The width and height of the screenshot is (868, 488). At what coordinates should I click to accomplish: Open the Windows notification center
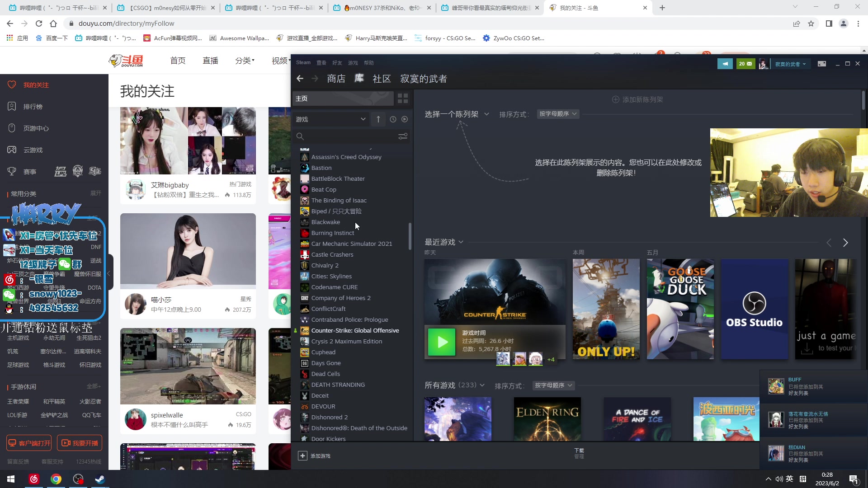[854, 479]
